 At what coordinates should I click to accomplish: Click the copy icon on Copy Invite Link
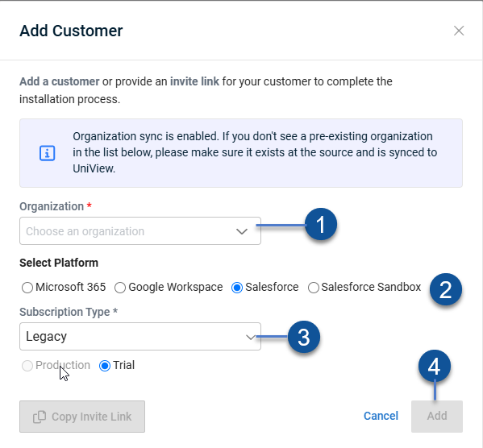40,417
